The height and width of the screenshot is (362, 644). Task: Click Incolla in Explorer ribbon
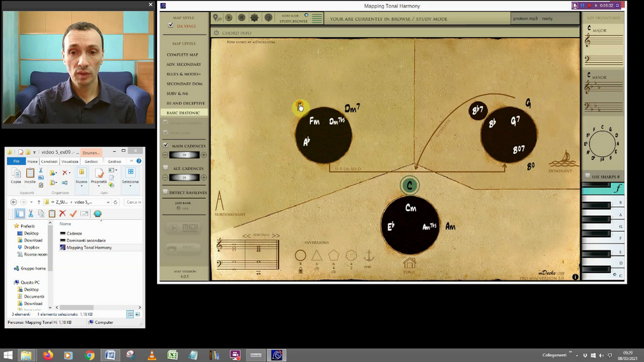click(x=29, y=176)
